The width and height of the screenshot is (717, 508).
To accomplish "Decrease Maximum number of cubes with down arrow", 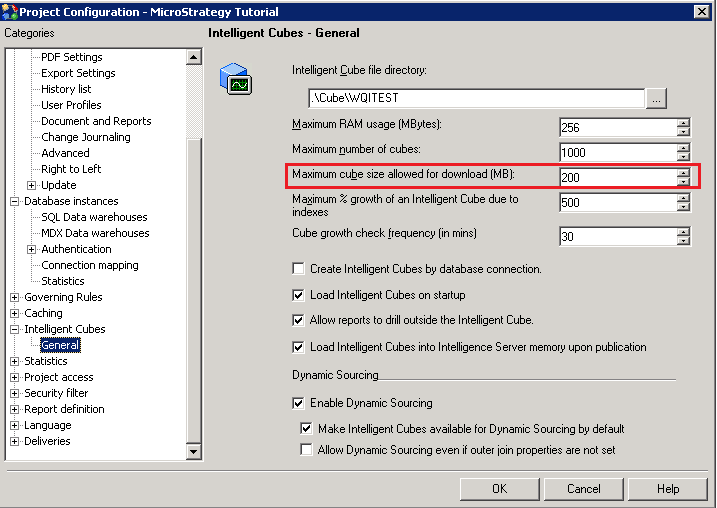I will [x=683, y=157].
